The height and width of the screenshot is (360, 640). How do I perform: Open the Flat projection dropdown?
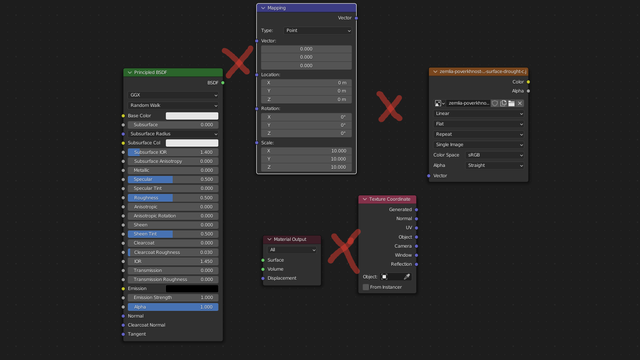pos(478,124)
